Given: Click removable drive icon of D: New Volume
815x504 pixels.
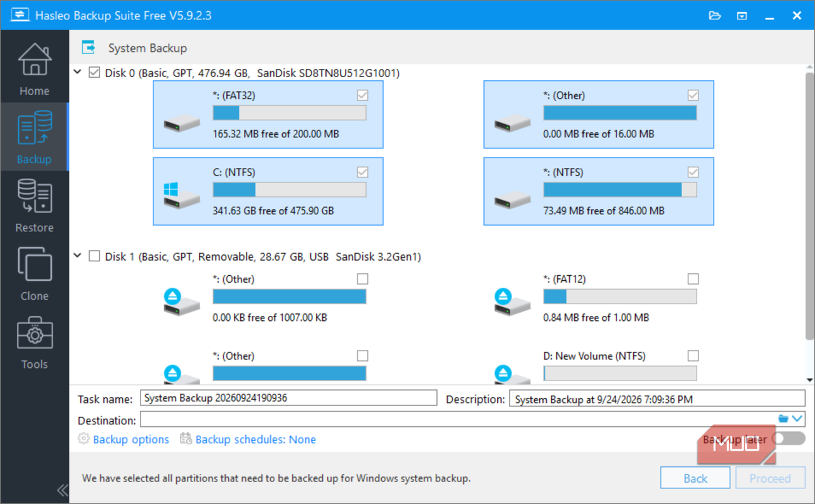Looking at the screenshot, I should pyautogui.click(x=512, y=374).
